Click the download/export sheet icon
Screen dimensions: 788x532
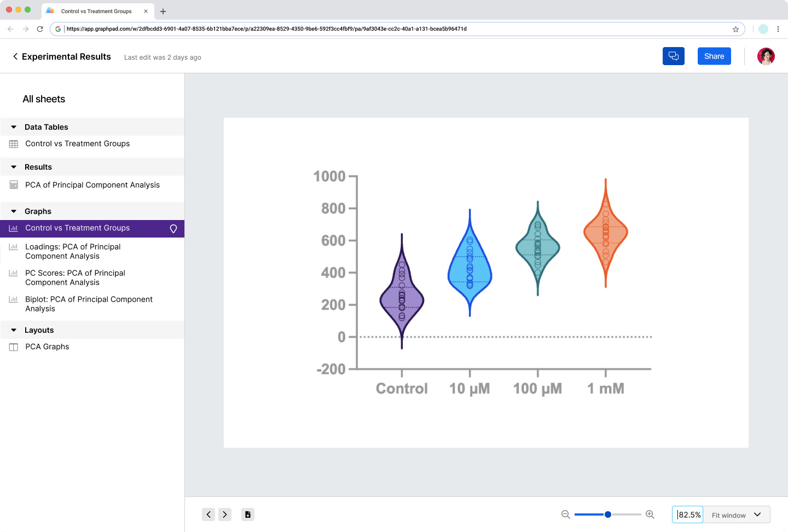(x=247, y=514)
